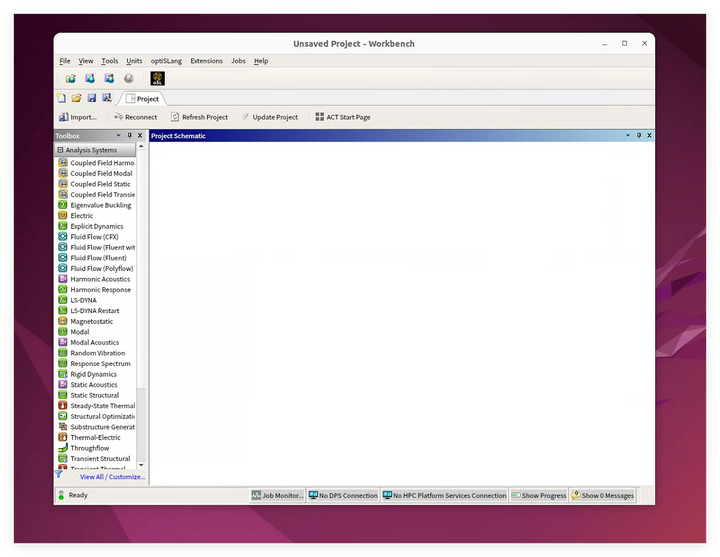The width and height of the screenshot is (720, 557).
Task: Select the Fluid Flow (Polyflow) icon
Action: coord(63,268)
